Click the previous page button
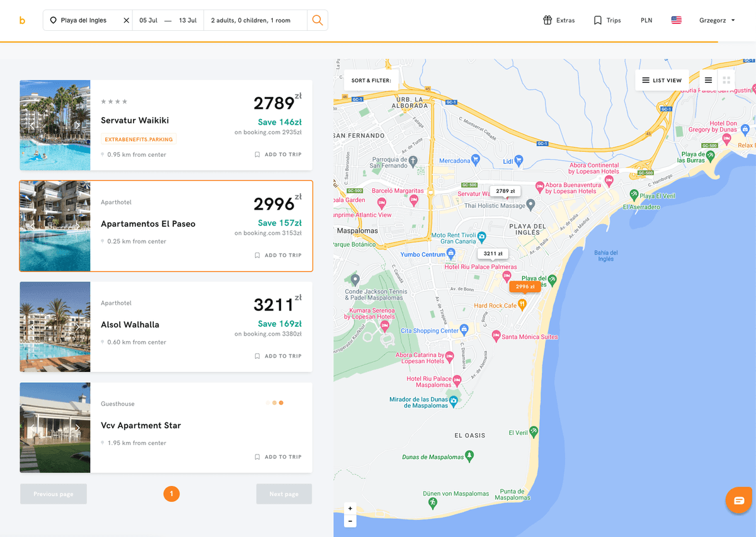Image resolution: width=756 pixels, height=537 pixels. [x=54, y=494]
